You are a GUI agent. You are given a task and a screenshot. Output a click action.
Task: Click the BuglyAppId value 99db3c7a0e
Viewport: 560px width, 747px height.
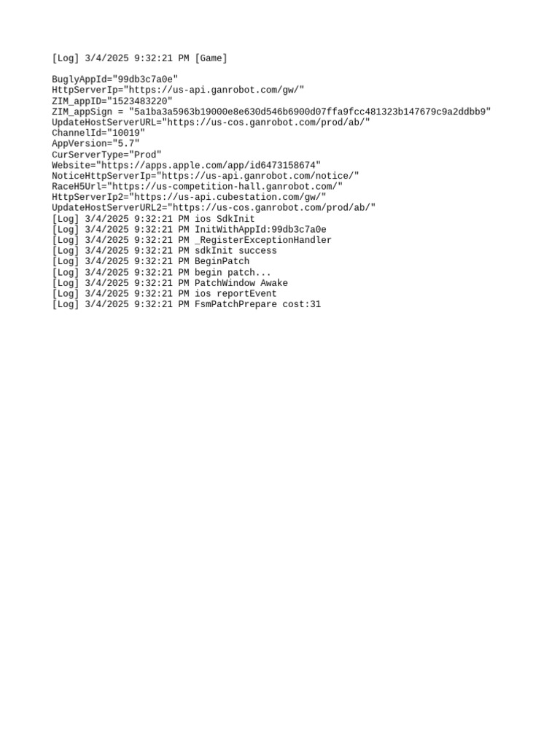coord(145,80)
